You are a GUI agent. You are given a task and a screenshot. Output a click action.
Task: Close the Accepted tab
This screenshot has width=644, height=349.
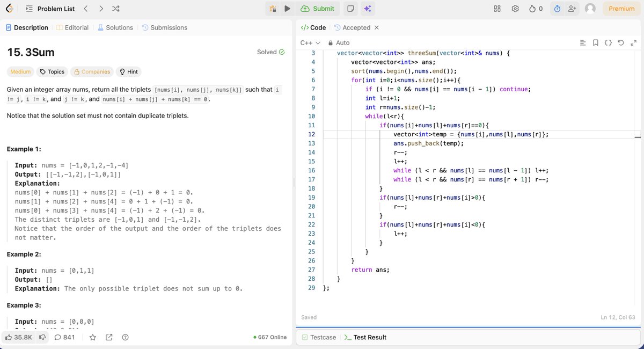click(x=376, y=27)
